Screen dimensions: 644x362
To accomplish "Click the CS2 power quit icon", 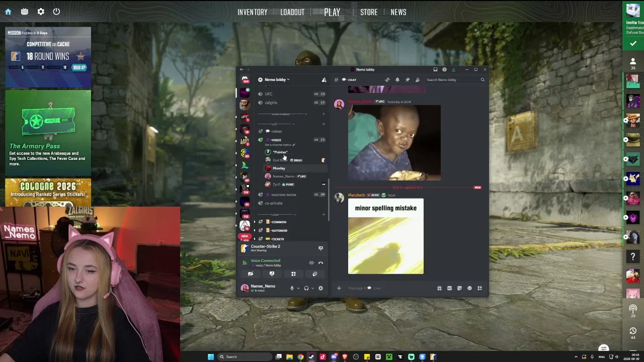I will click(x=56, y=12).
